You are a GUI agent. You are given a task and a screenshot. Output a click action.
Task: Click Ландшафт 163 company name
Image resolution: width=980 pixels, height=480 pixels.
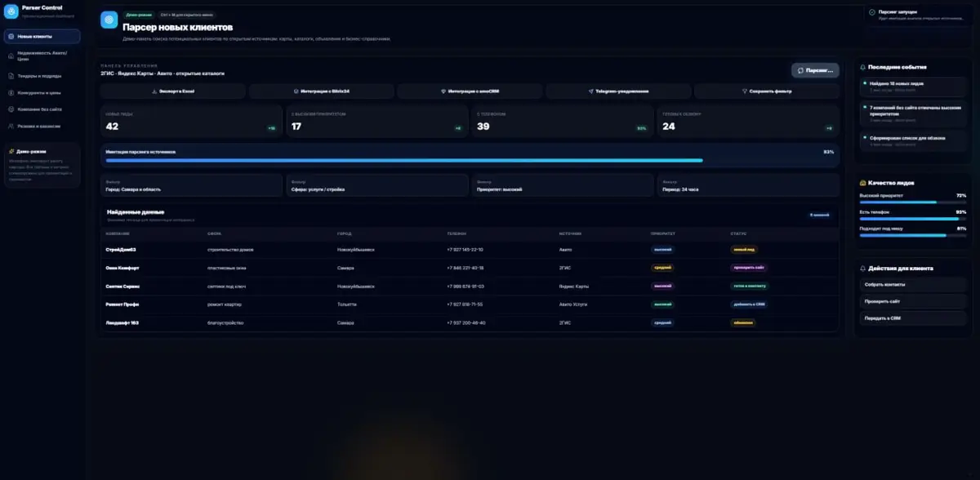pyautogui.click(x=122, y=322)
